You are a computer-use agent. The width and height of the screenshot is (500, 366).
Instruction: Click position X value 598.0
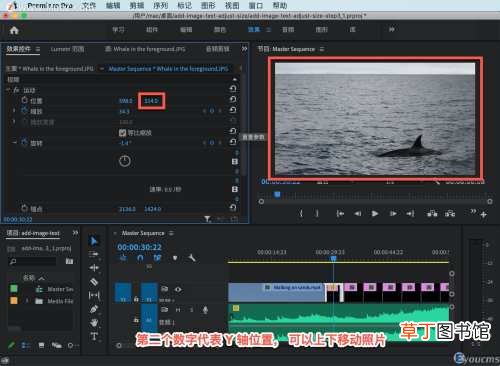[x=126, y=101]
